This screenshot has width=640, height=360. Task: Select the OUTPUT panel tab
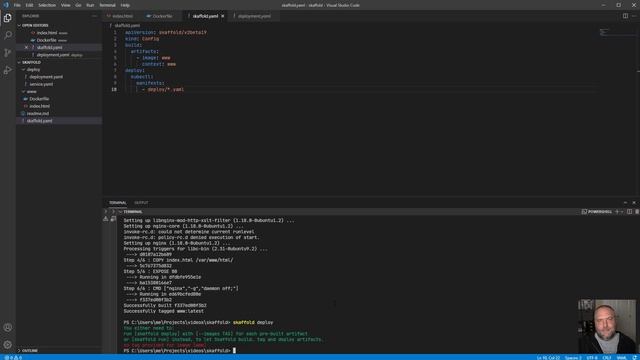point(141,202)
